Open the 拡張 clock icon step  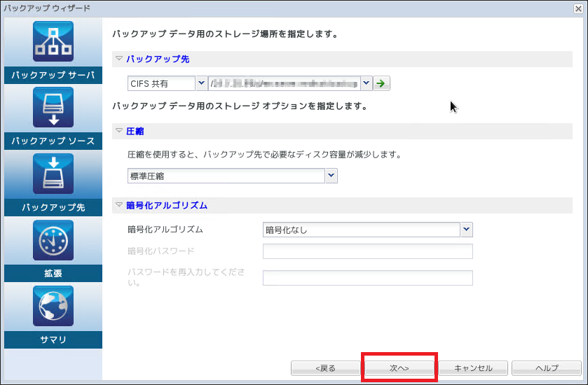pyautogui.click(x=53, y=240)
